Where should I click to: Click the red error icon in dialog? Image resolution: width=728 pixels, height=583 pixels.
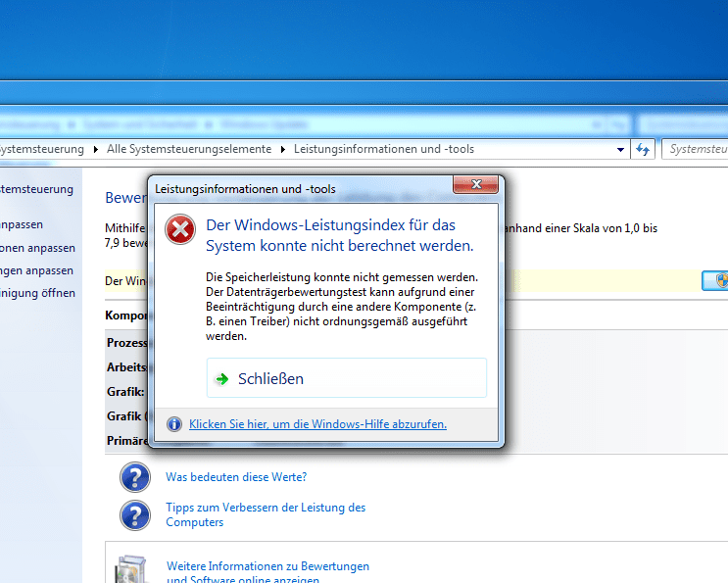(180, 229)
